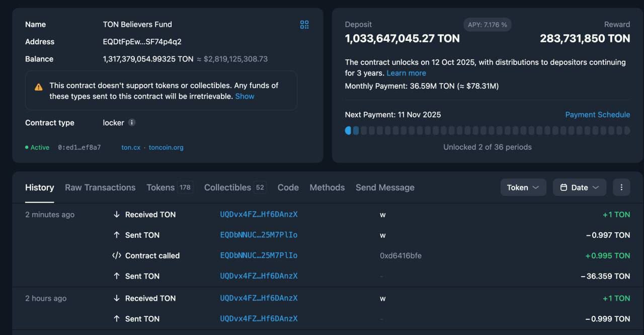Click the code icon beside Contract called
The width and height of the screenshot is (644, 335).
[x=116, y=255]
